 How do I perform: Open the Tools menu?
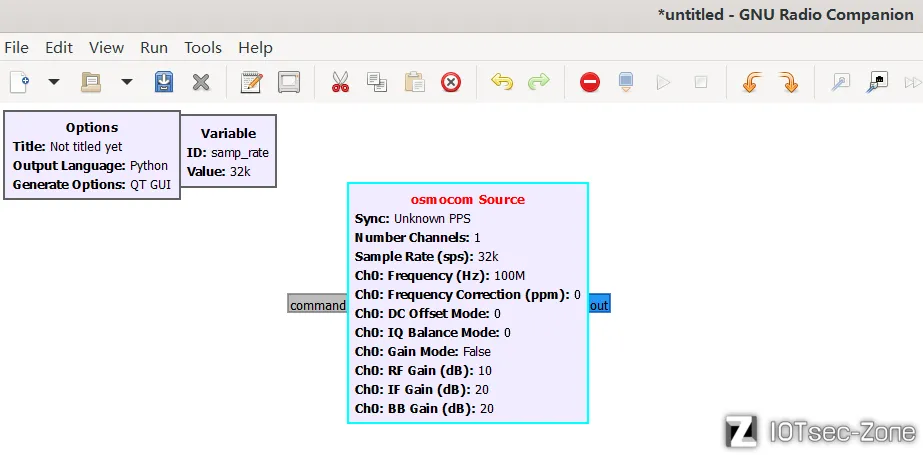pos(203,48)
